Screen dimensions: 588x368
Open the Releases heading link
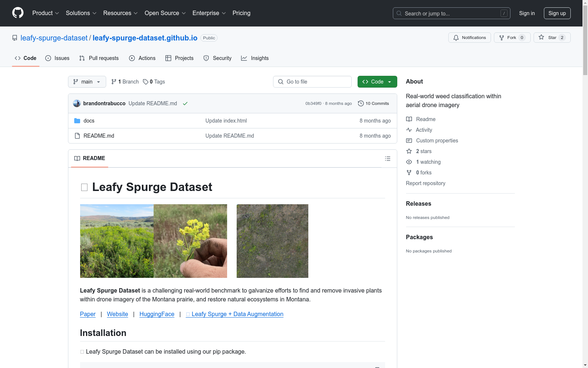419,204
